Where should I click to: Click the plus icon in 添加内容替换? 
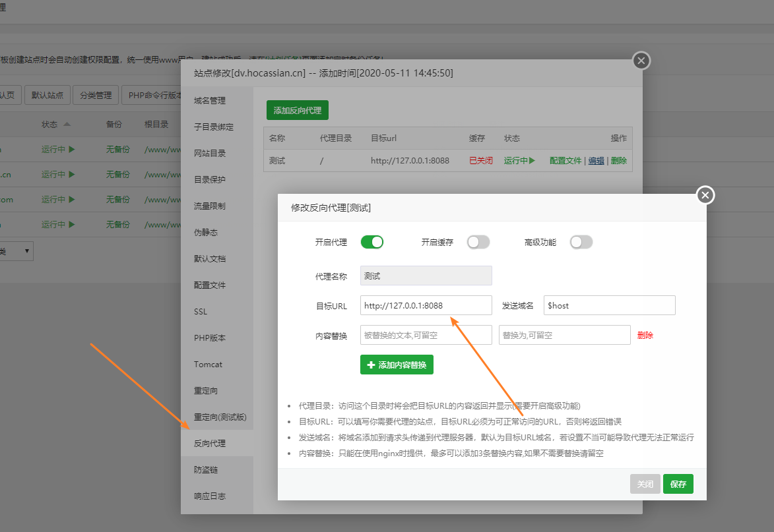(371, 365)
